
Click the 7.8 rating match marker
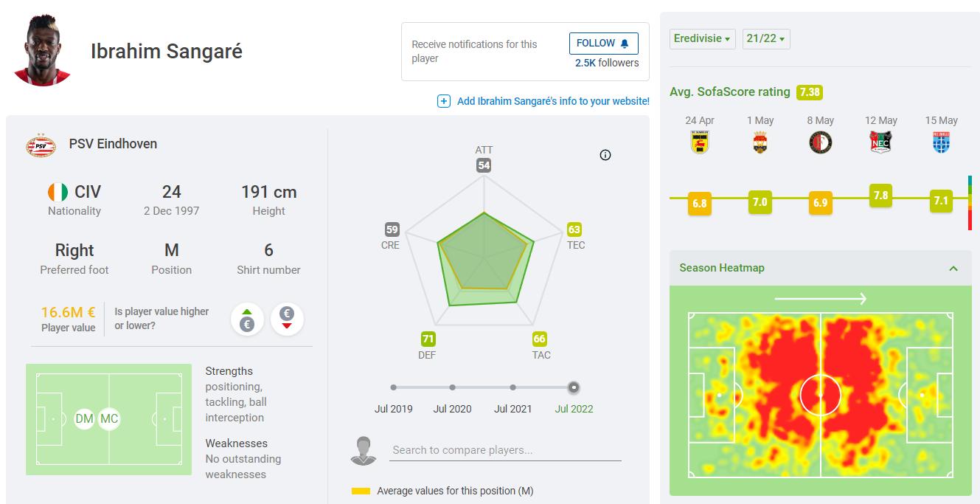[880, 196]
